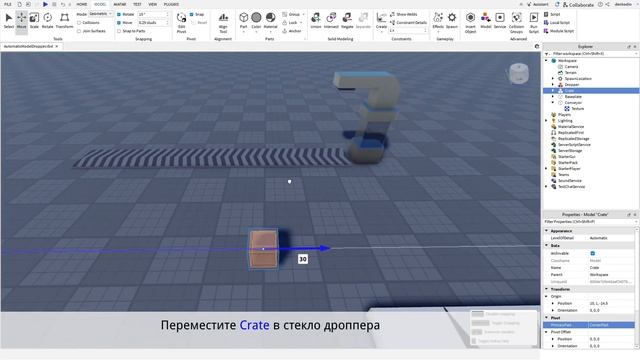
Task: Expand the SpawnLocation node
Action: point(553,78)
